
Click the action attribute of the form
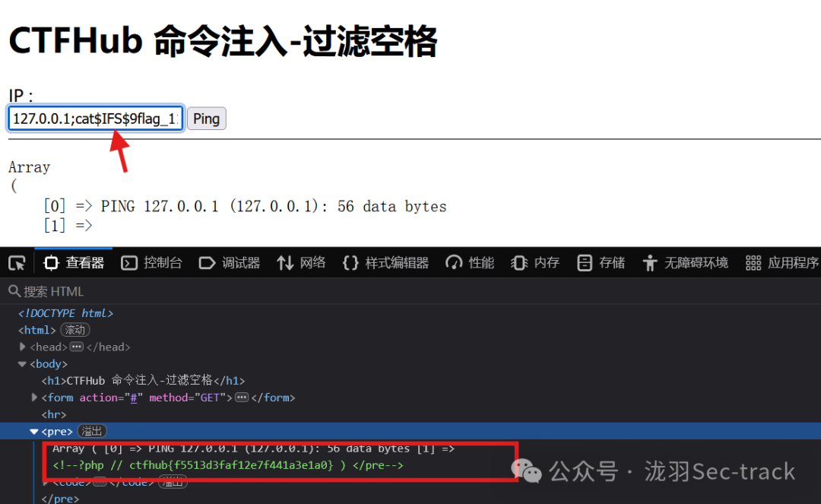[x=111, y=398]
